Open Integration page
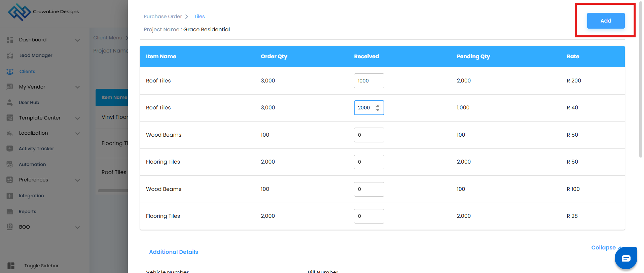This screenshot has width=644, height=273. point(31,196)
